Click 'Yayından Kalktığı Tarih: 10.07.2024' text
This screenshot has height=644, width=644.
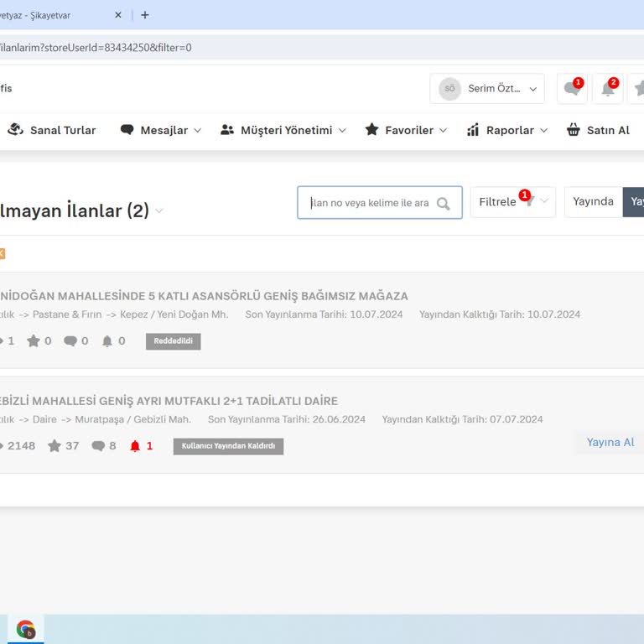[500, 314]
